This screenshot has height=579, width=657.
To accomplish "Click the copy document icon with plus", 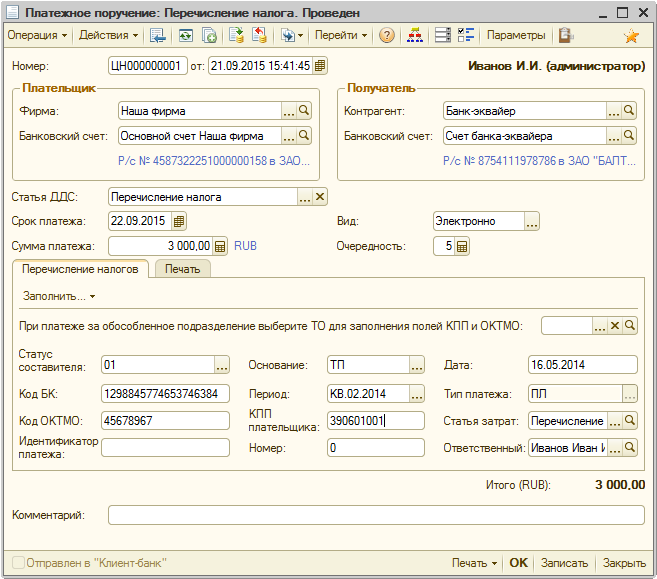I will click(x=209, y=35).
